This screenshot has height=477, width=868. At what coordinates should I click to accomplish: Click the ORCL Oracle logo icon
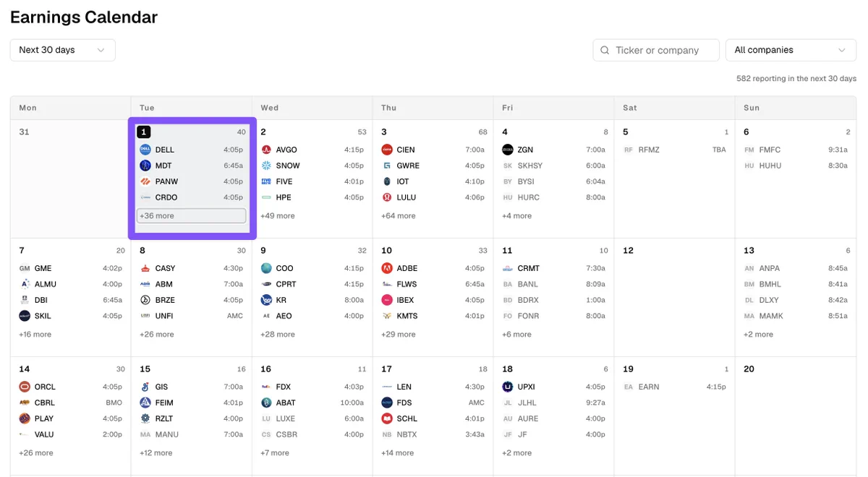click(25, 387)
